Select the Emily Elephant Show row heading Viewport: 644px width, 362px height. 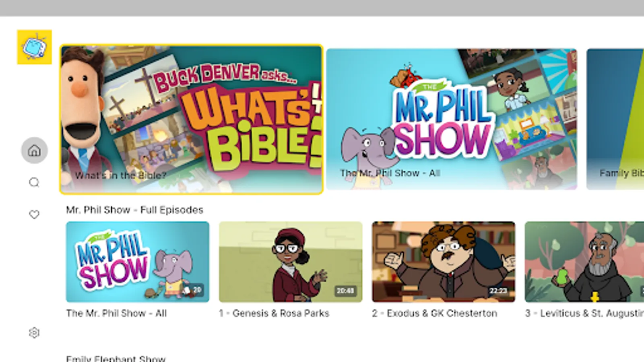tap(116, 358)
